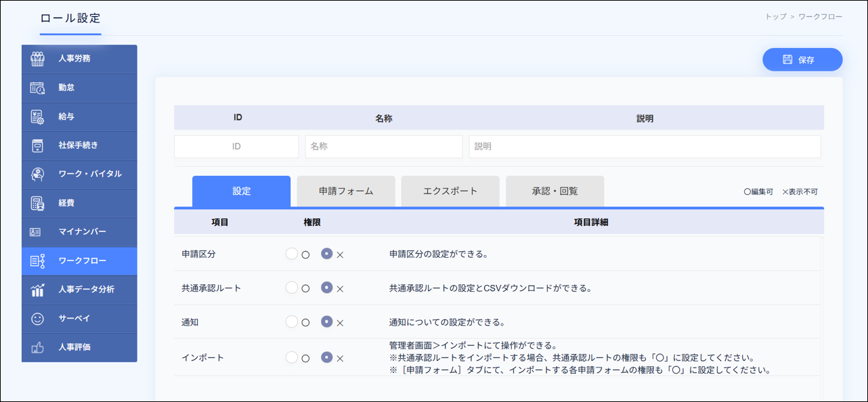Image resolution: width=868 pixels, height=402 pixels.
Task: Click the ID search input field
Action: pyautogui.click(x=236, y=146)
